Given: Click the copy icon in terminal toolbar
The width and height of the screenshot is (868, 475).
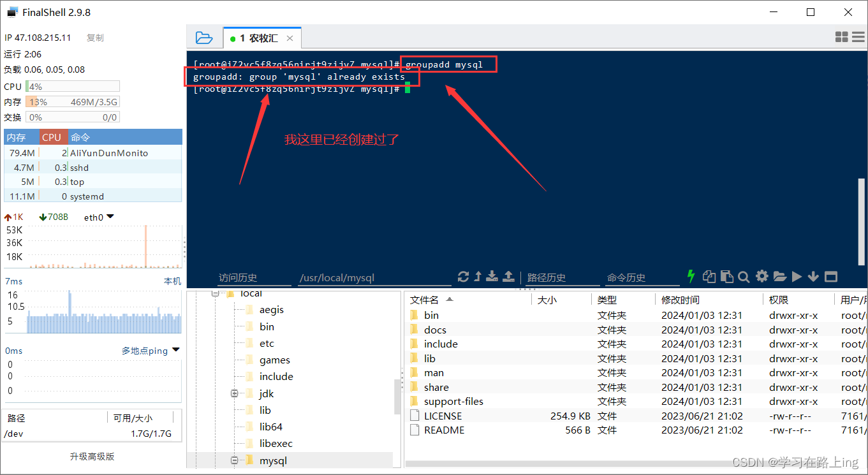Looking at the screenshot, I should click(709, 276).
